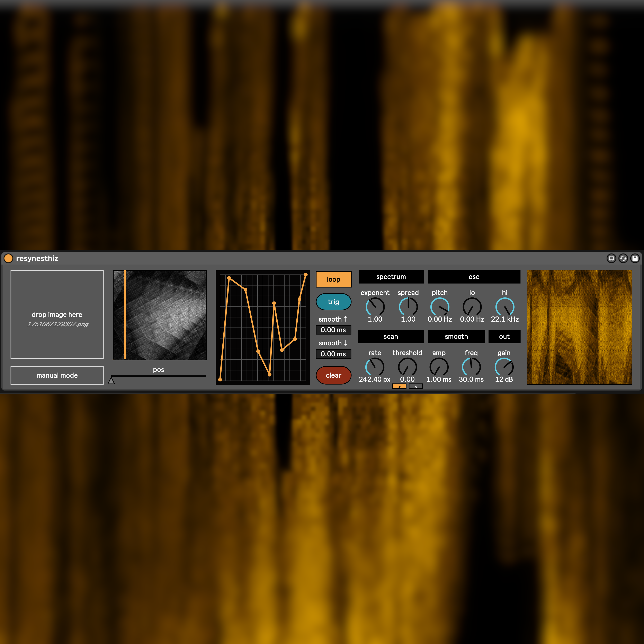Click the device save preset floppy icon
Screen dimensions: 644x644
tap(635, 258)
